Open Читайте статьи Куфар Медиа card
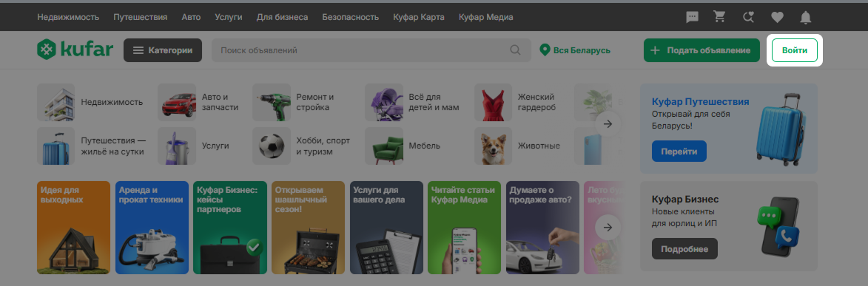 pos(465,228)
